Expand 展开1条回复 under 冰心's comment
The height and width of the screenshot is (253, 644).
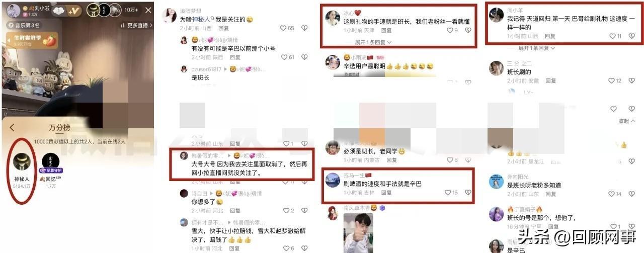click(373, 42)
